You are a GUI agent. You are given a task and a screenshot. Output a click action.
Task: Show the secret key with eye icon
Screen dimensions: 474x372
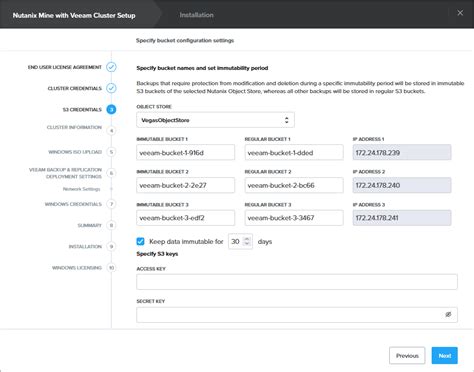448,314
